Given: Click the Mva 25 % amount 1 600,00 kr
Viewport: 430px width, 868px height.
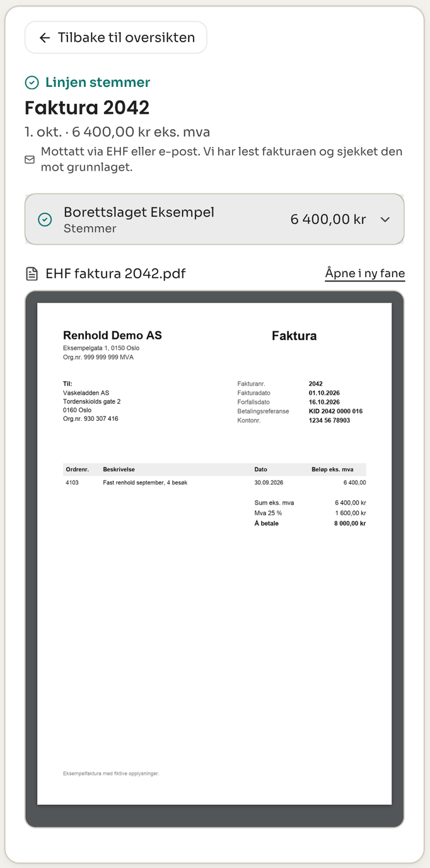Looking at the screenshot, I should (350, 513).
